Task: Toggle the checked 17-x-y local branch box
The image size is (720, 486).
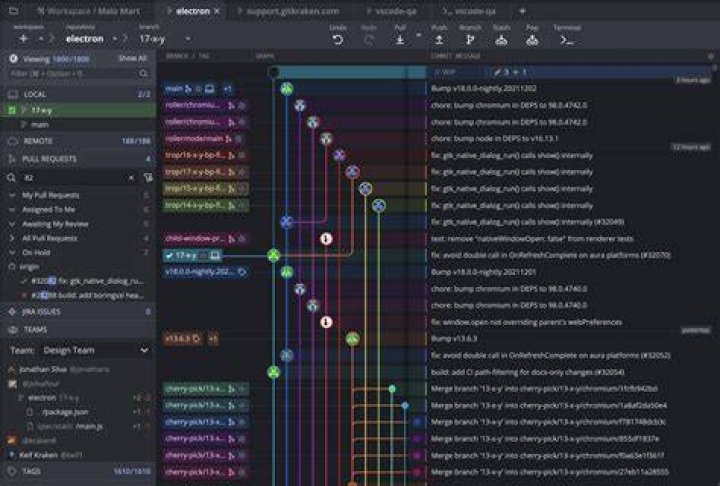Action: pos(12,110)
